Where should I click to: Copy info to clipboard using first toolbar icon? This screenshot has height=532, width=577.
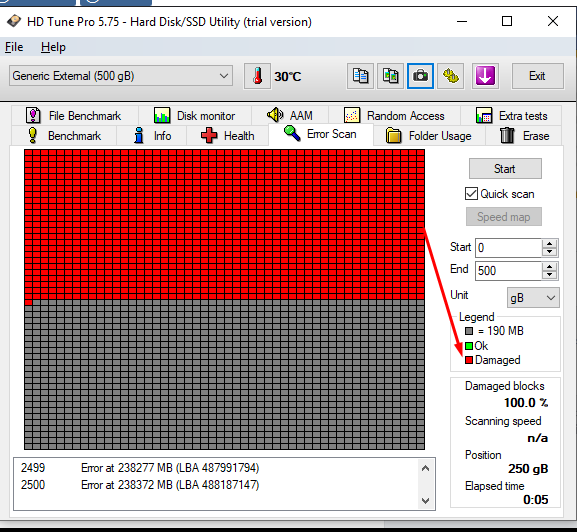pos(360,76)
